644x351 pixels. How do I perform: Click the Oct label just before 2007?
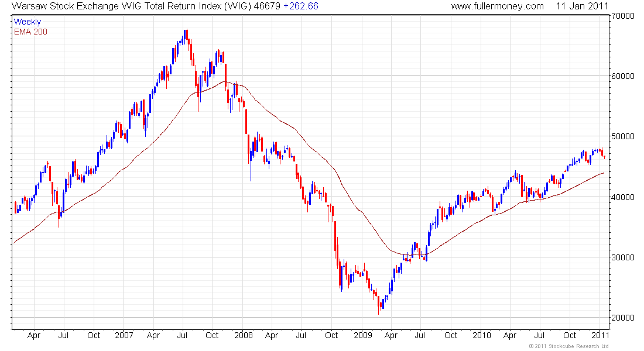pos(94,335)
